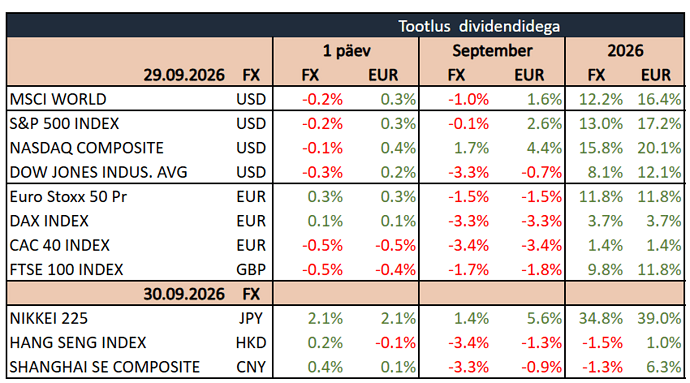This screenshot has width=690, height=383.
Task: Select the NIKKEI 225 row label
Action: (x=49, y=318)
